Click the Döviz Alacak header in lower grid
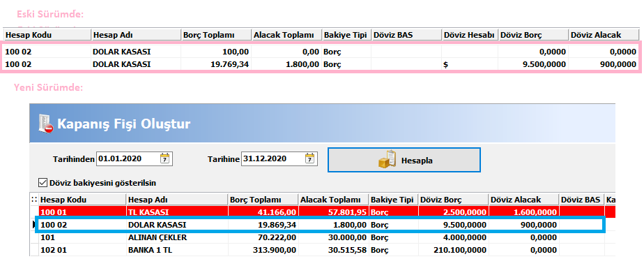644x259 pixels. [x=523, y=200]
